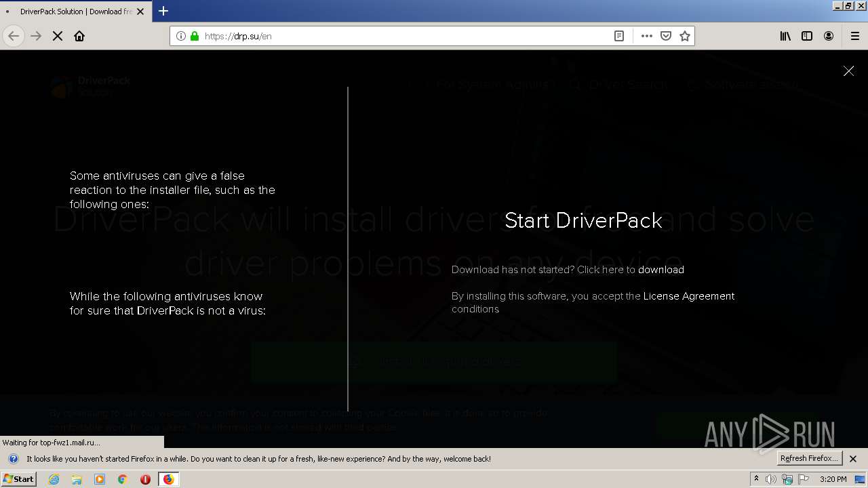Dismiss the Firefox refresh notification bar
868x488 pixels.
(853, 459)
